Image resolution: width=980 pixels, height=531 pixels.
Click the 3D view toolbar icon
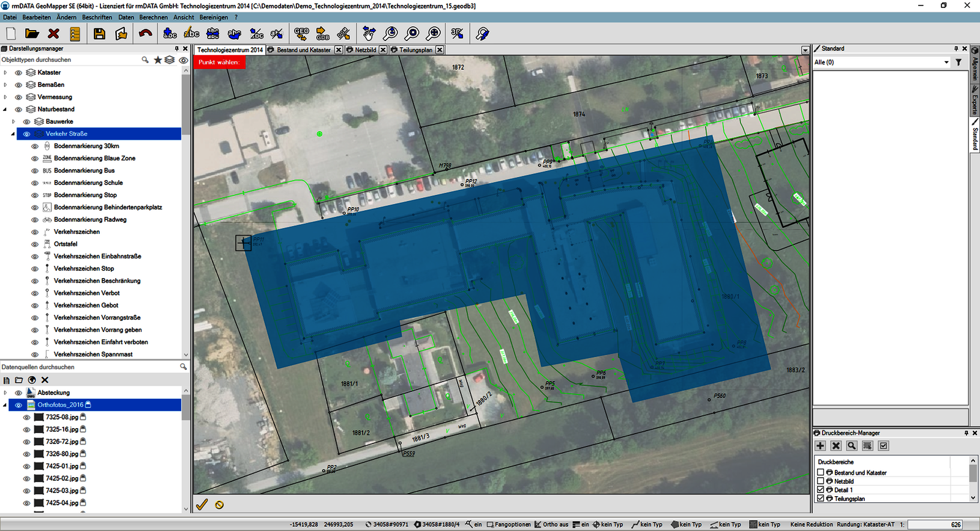point(457,34)
